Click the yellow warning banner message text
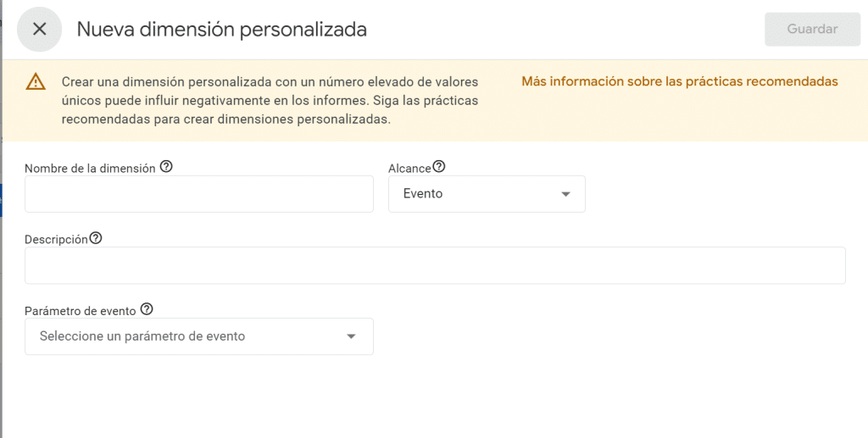Screen dimensions: 868x438 (270, 101)
